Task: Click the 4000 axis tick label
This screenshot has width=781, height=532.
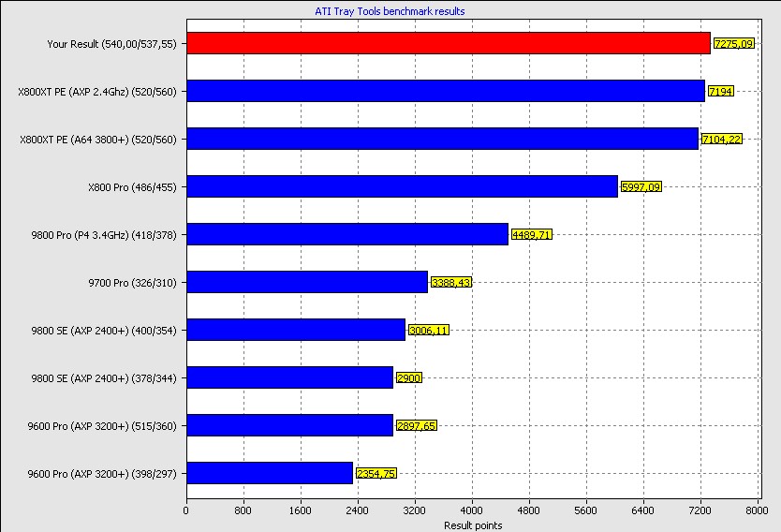Action: tap(472, 510)
